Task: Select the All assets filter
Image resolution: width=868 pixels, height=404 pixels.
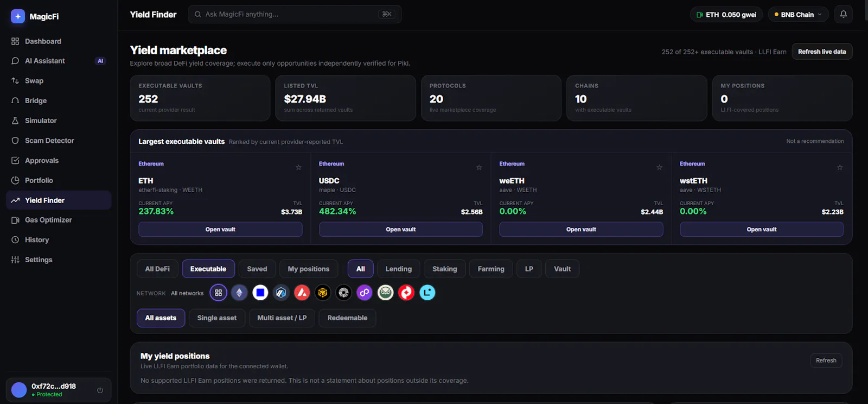Action: [161, 318]
